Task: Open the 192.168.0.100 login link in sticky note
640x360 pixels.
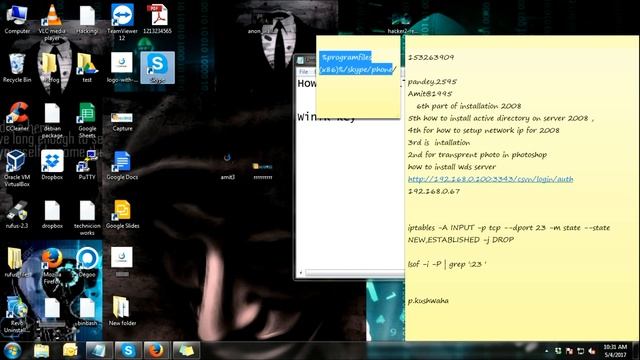Action: (490, 179)
